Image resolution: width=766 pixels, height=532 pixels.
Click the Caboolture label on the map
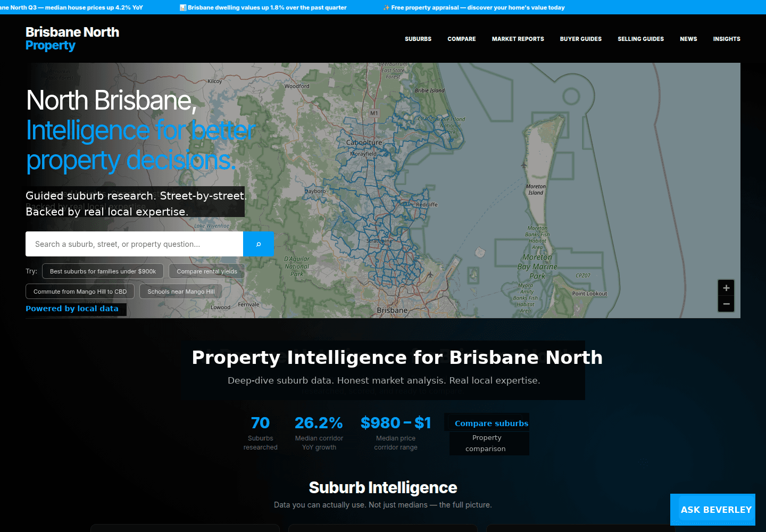364,143
